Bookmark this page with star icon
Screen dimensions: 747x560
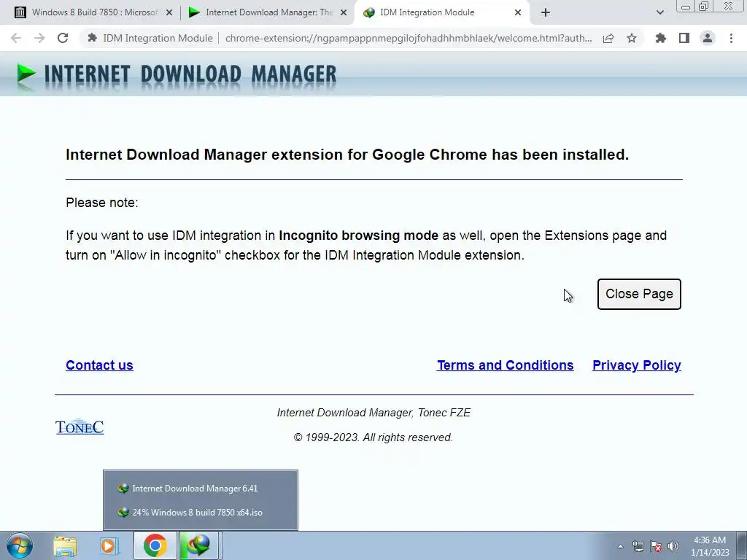click(632, 38)
